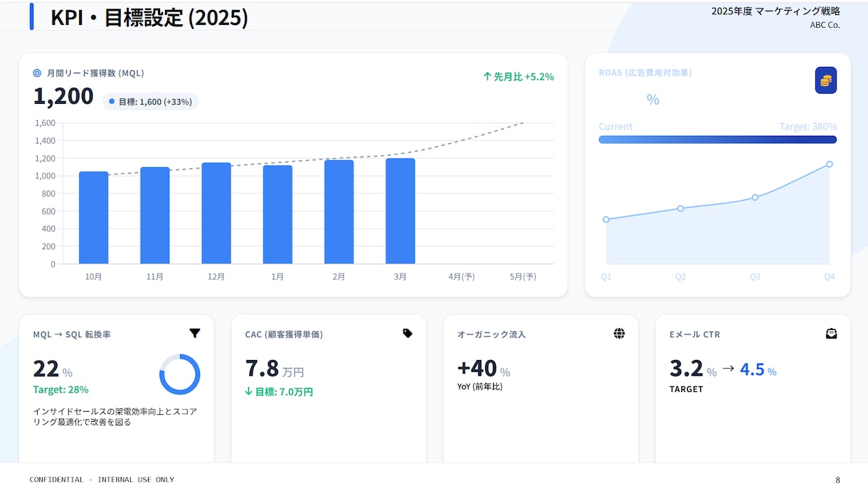This screenshot has height=493, width=868.
Task: Click the Q2 data point on ROAS line
Action: click(681, 208)
